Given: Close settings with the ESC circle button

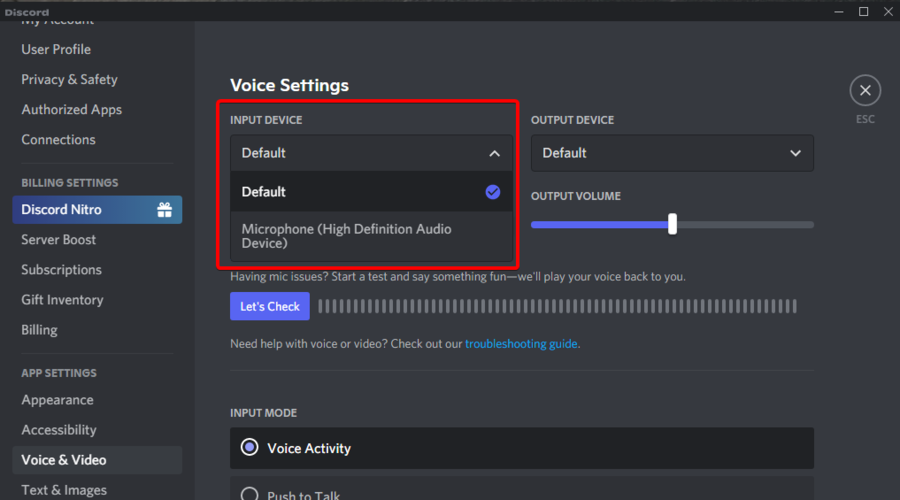Looking at the screenshot, I should [x=865, y=91].
